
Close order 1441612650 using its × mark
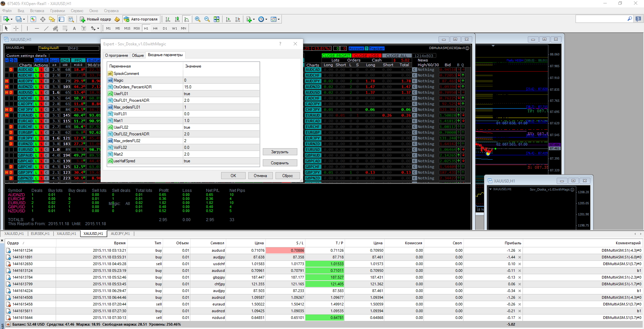(x=519, y=264)
